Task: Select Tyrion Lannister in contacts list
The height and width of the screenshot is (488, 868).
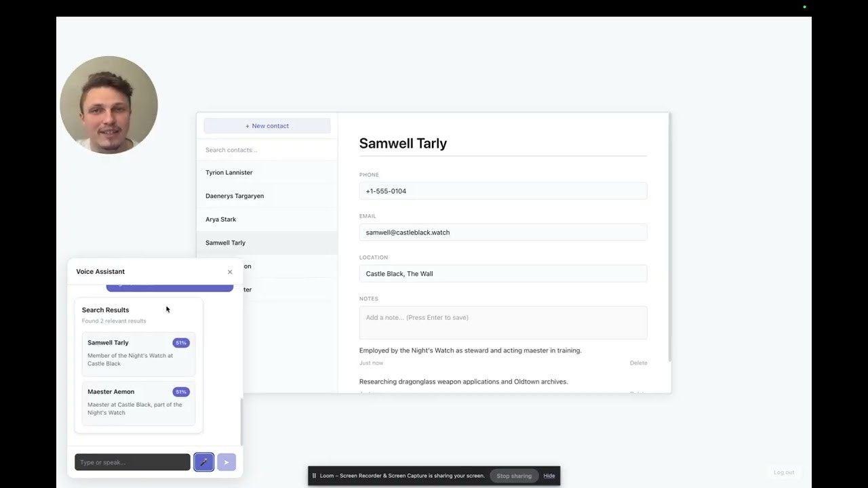Action: 267,173
